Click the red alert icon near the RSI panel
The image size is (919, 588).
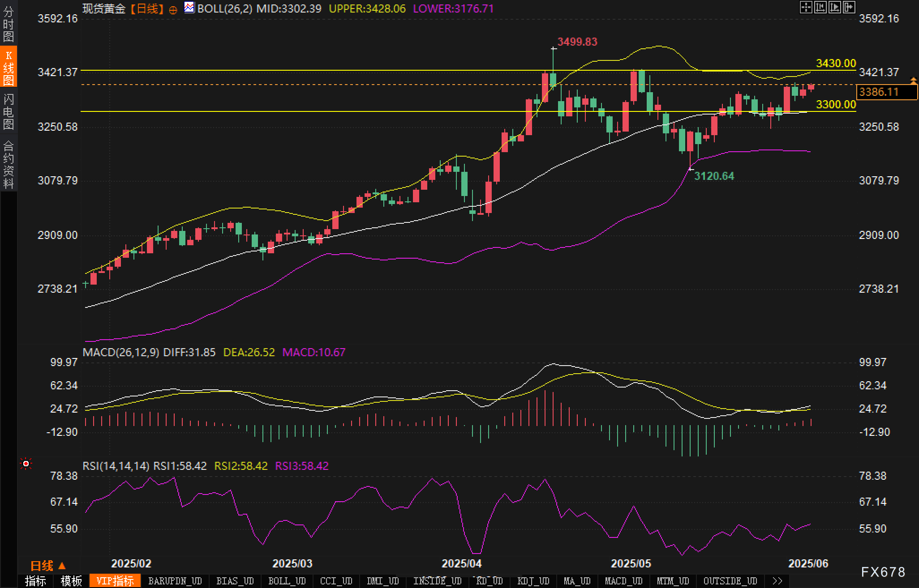point(26,464)
